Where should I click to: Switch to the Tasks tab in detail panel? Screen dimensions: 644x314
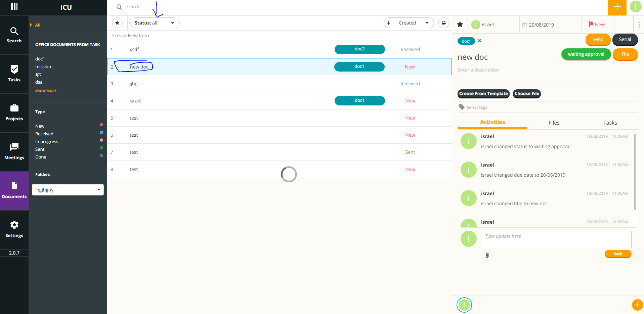(610, 123)
